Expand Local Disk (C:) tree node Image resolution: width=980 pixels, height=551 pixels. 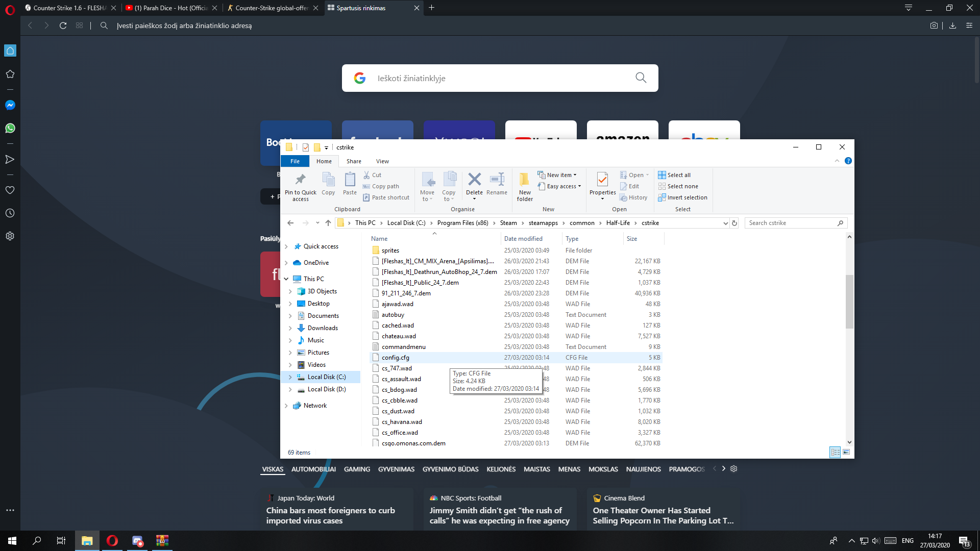290,377
